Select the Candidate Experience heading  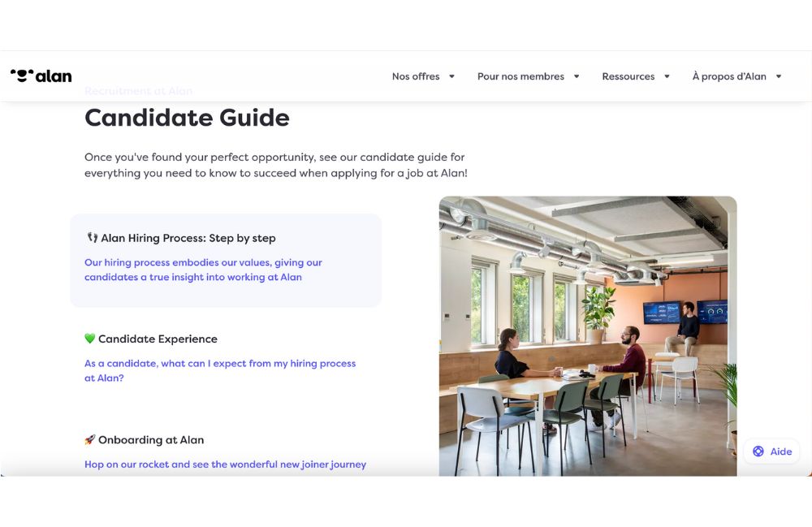pos(158,339)
